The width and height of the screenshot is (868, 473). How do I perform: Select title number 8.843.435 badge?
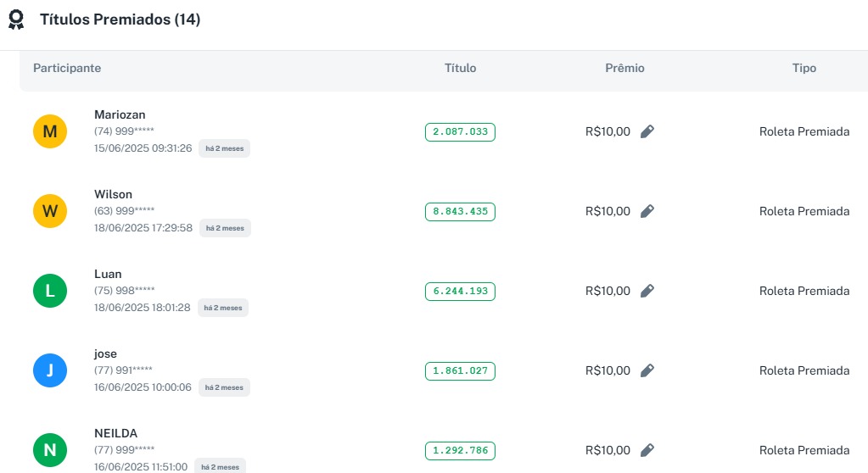coord(460,211)
